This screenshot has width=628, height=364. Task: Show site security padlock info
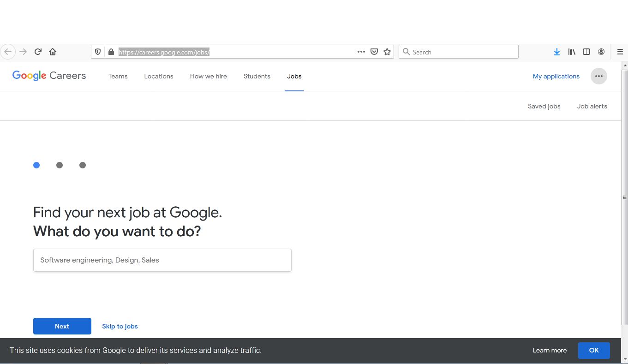tap(111, 52)
